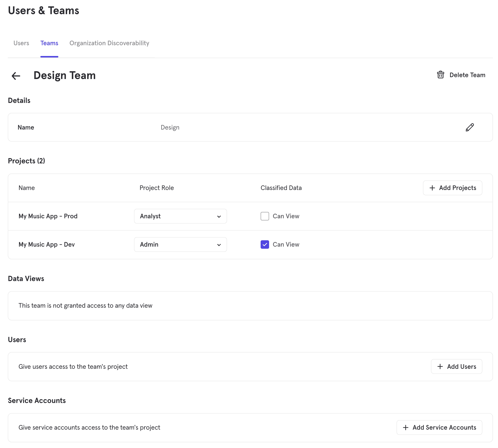The height and width of the screenshot is (448, 498).
Task: Click the My Music App - Dev project name
Action: coord(47,244)
